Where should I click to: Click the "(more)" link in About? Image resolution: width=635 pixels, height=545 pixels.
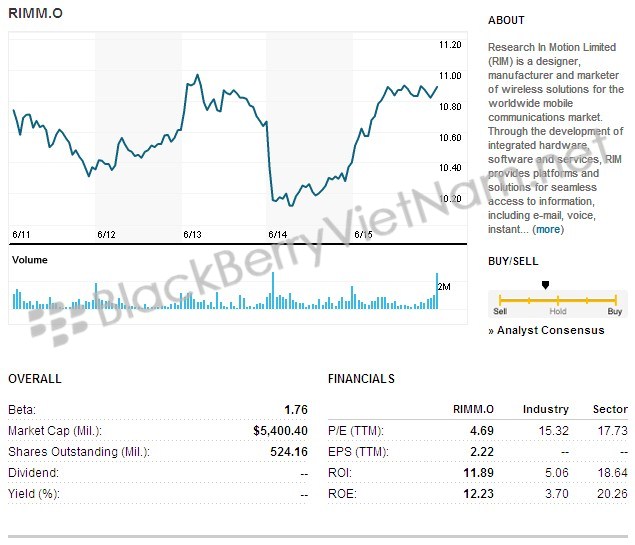pyautogui.click(x=547, y=229)
